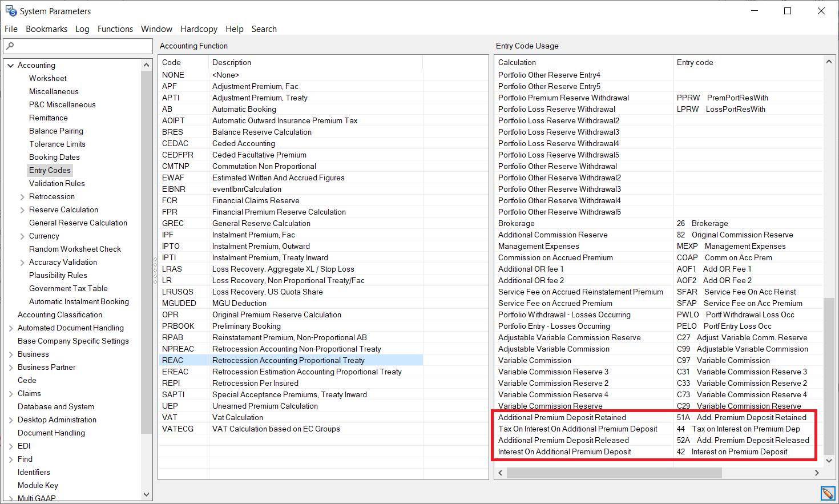The width and height of the screenshot is (839, 504).
Task: Click the magnifier icon in the search box
Action: [x=10, y=46]
